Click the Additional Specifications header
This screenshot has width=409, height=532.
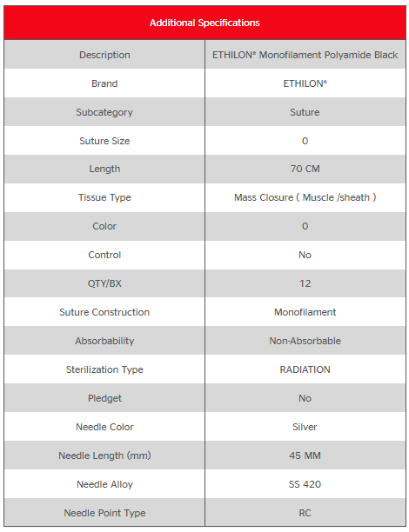click(x=204, y=23)
